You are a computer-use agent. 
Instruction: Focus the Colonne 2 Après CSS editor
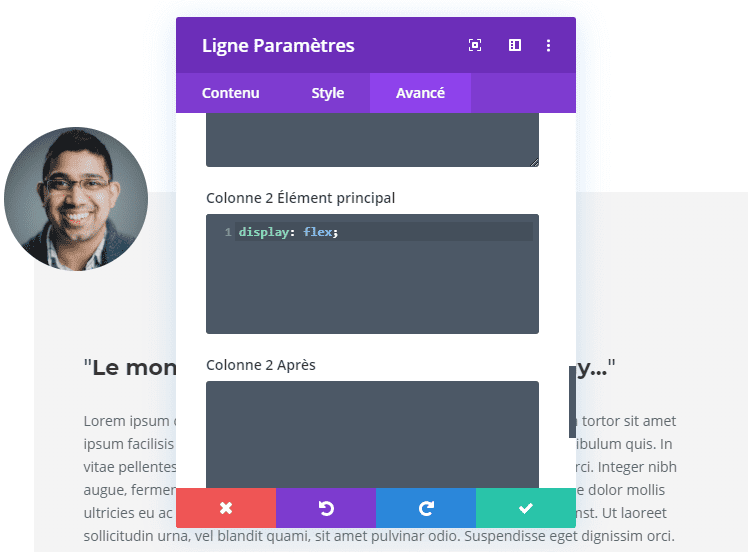(x=373, y=435)
